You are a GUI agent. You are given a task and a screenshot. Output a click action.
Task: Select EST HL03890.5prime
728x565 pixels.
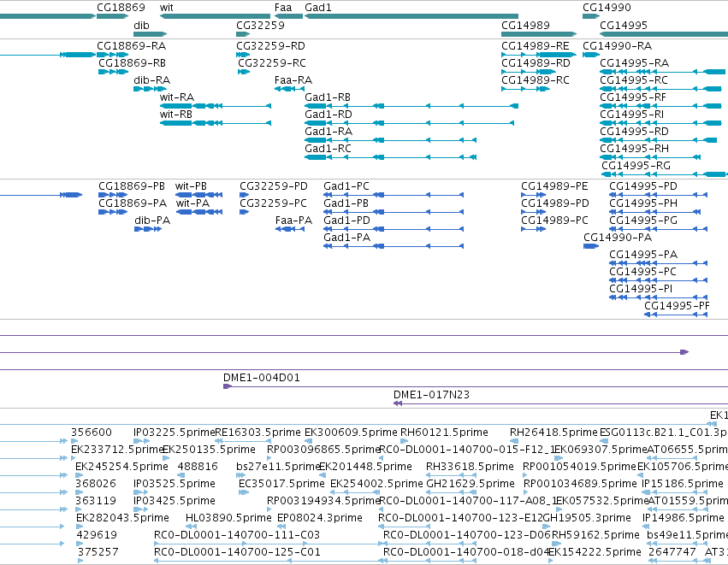pyautogui.click(x=228, y=518)
